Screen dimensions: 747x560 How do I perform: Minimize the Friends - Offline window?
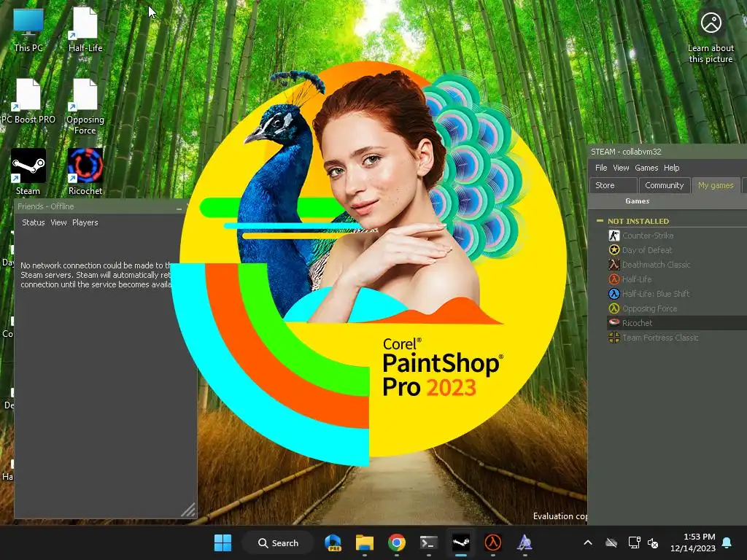[x=179, y=207]
